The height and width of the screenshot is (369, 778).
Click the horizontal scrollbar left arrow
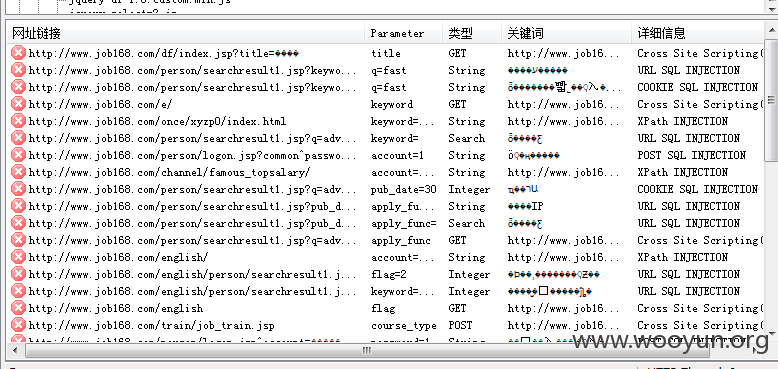(14, 350)
